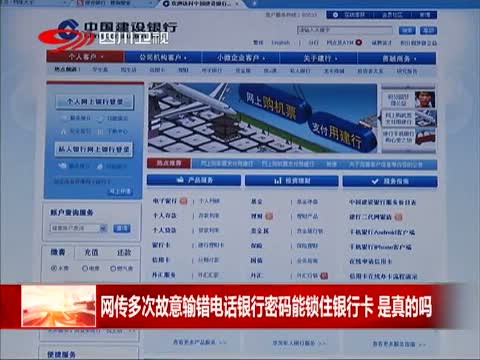480x360 pixels.
Task: Click the badge icon beside 建行二代网银盾
Action: click(398, 217)
